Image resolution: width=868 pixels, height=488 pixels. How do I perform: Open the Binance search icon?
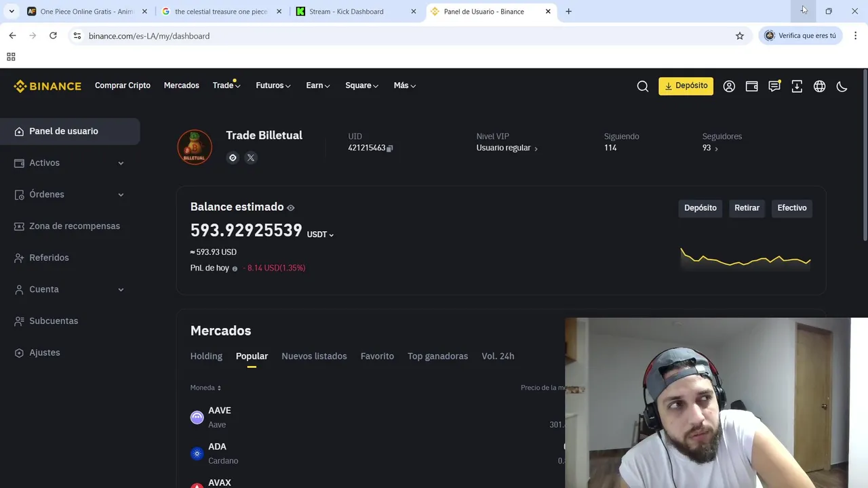click(642, 86)
